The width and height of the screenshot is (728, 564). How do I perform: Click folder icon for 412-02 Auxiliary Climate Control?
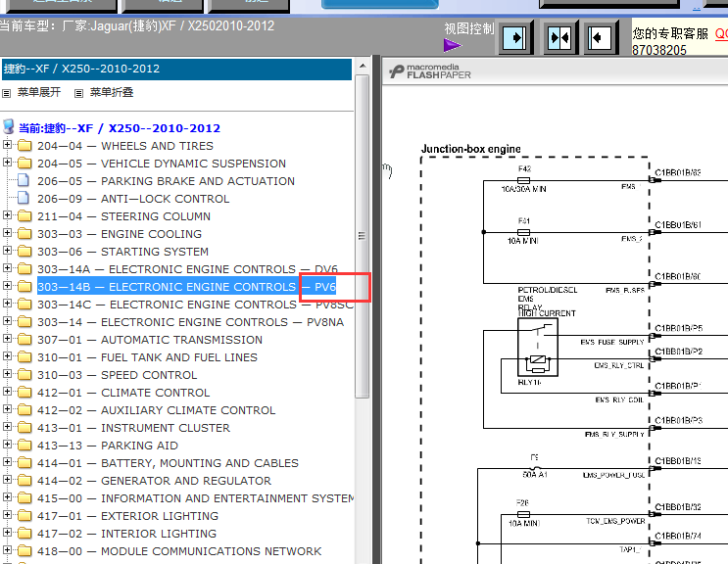pyautogui.click(x=24, y=410)
